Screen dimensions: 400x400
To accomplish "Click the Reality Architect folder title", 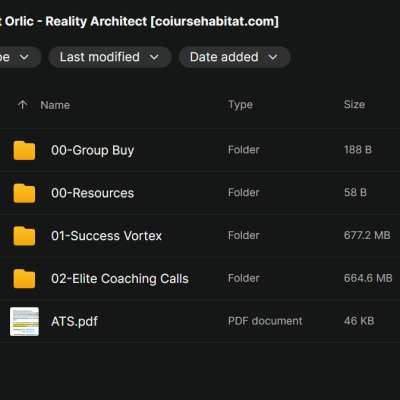I will pyautogui.click(x=139, y=22).
